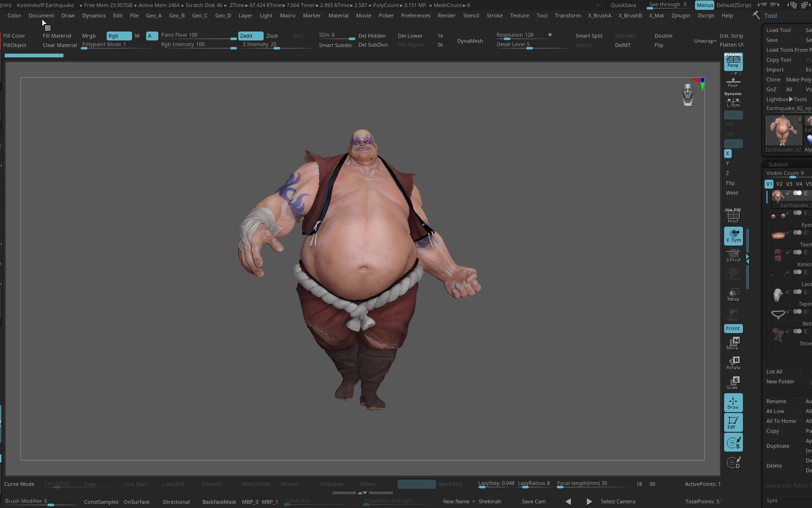Toggle the Persp perspective view icon

click(x=733, y=62)
